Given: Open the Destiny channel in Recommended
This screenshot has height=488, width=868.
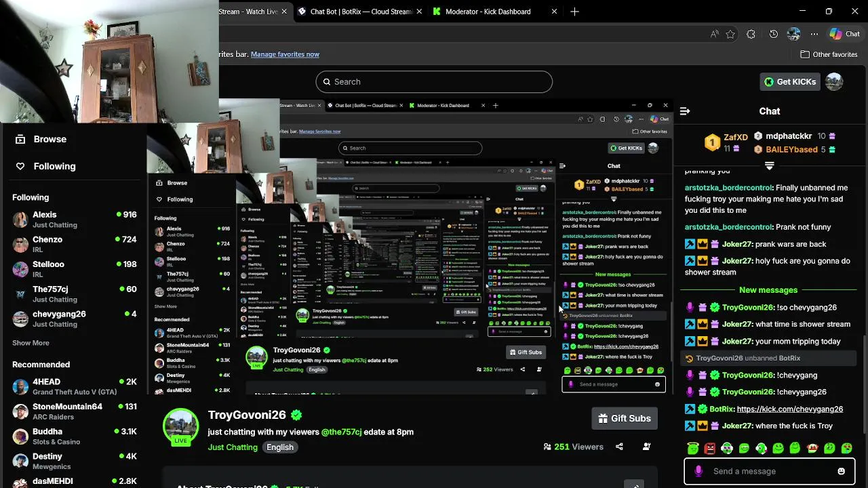Looking at the screenshot, I should tap(75, 461).
